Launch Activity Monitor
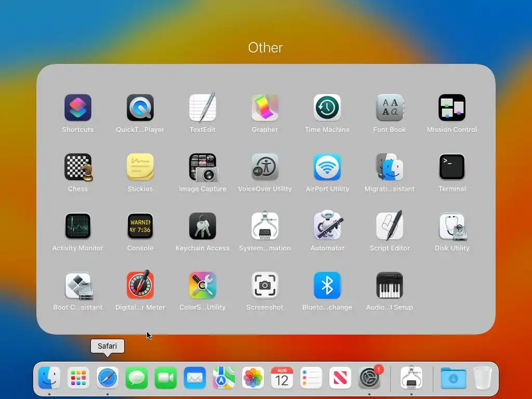The height and width of the screenshot is (399, 532). tap(78, 227)
